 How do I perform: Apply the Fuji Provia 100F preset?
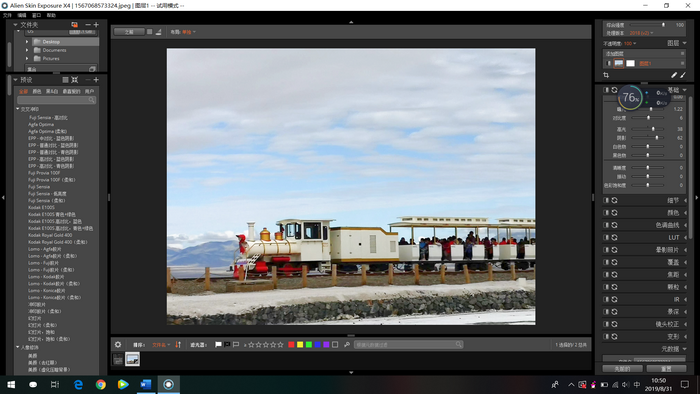coord(44,173)
